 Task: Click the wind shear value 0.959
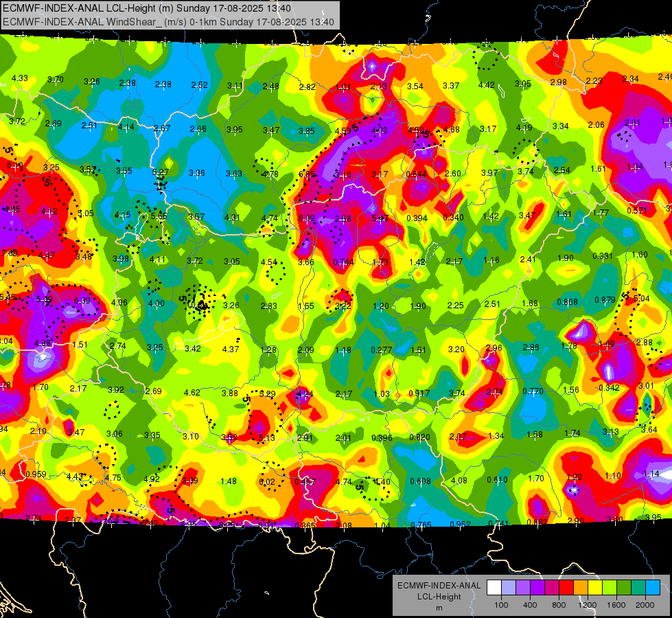[x=36, y=474]
